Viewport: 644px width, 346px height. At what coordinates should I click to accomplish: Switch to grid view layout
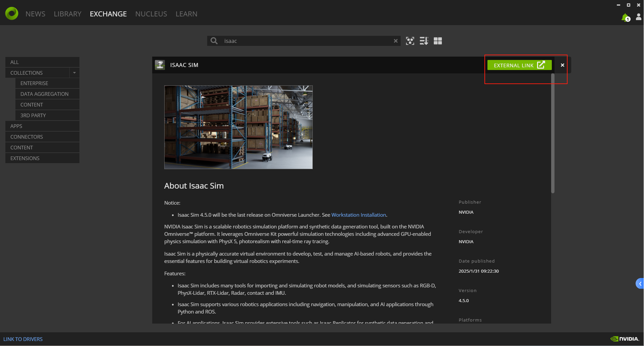coord(437,41)
